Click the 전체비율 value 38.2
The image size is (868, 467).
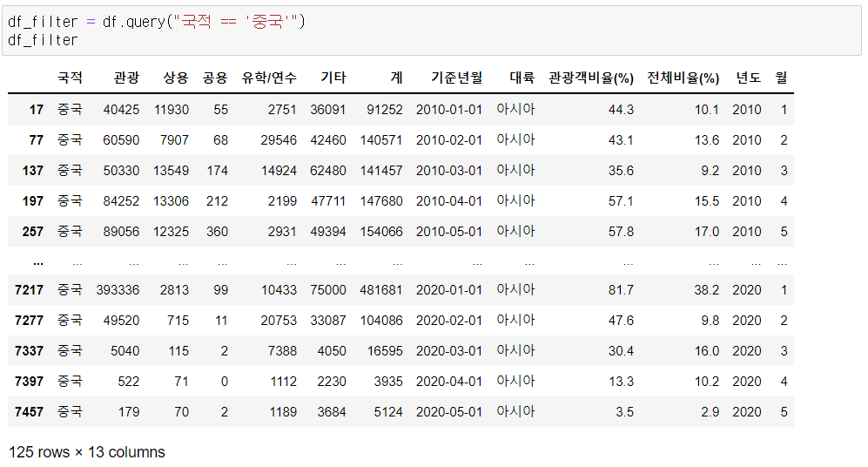707,290
